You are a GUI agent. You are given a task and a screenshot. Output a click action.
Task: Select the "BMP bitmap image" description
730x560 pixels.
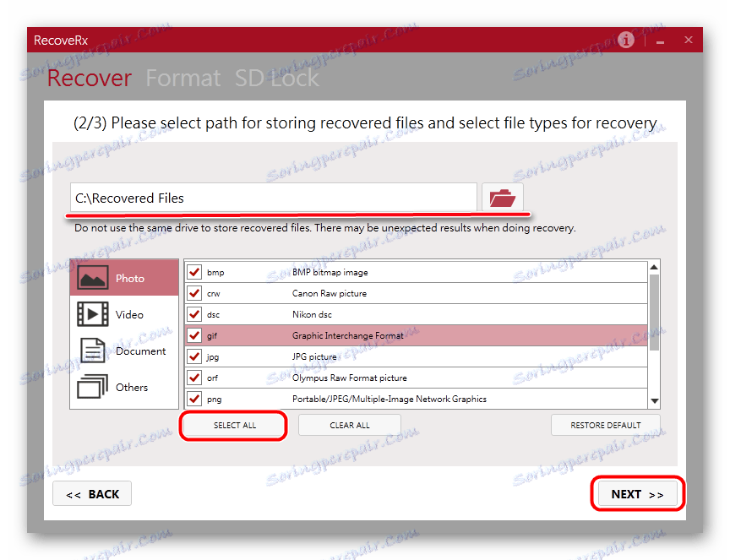[330, 272]
